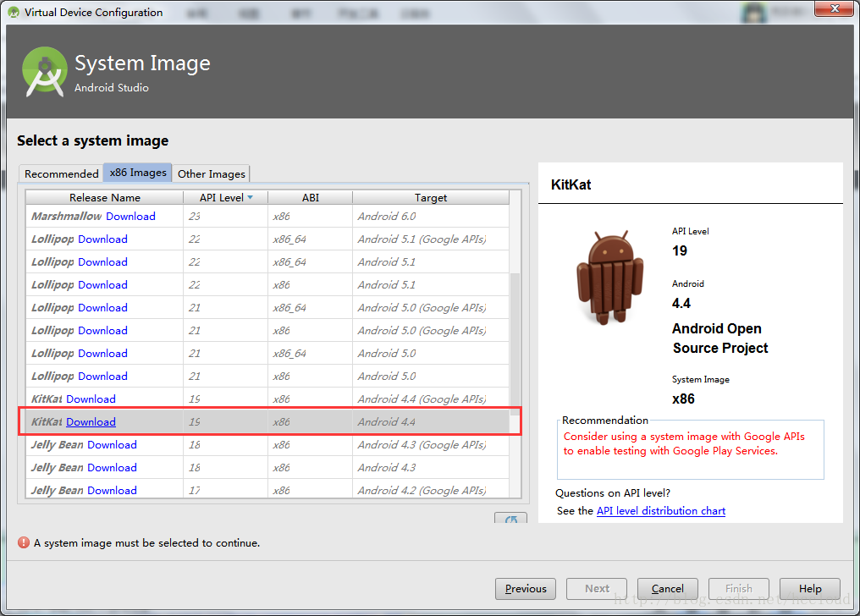Image resolution: width=860 pixels, height=616 pixels.
Task: Click the 'Android 4.3 (Google APIs)' cell
Action: pyautogui.click(x=431, y=445)
